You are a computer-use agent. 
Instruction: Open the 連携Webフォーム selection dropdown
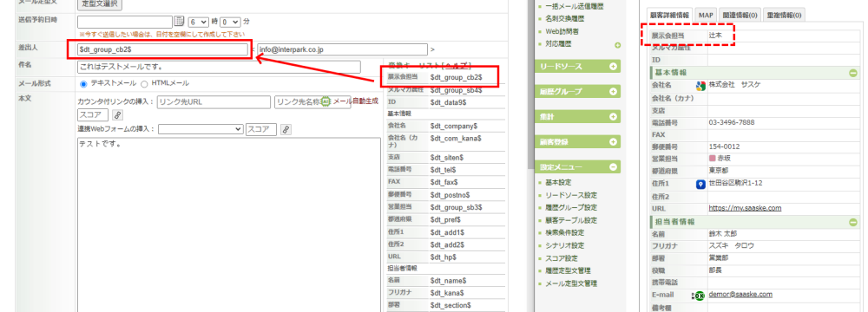click(201, 129)
